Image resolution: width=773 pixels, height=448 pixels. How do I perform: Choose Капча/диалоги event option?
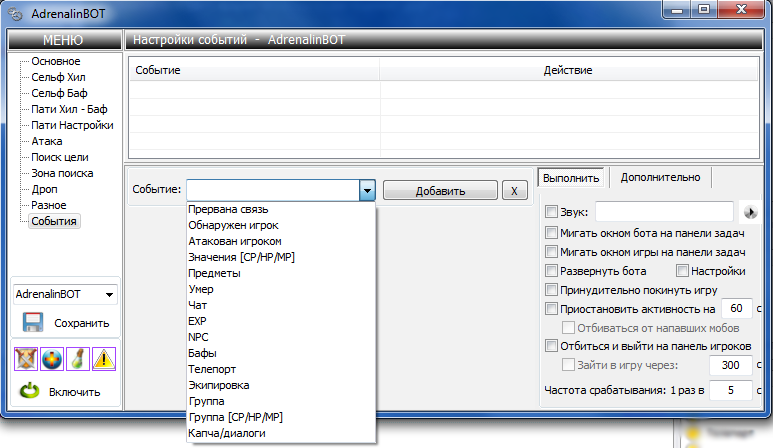click(x=227, y=433)
